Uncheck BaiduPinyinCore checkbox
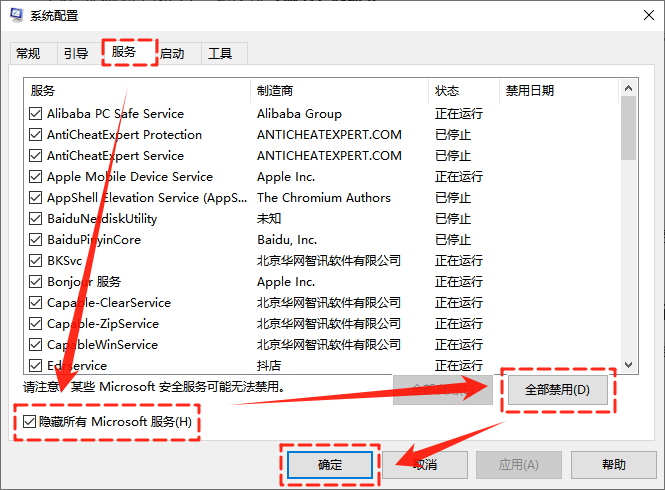Screen dimensions: 665x490 [36, 240]
